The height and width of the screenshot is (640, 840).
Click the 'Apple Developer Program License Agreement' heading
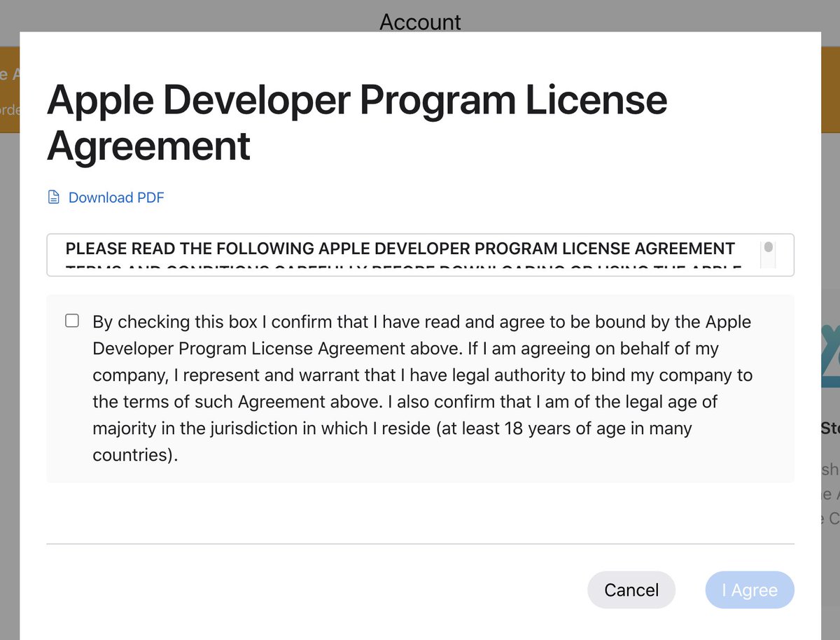pyautogui.click(x=357, y=123)
